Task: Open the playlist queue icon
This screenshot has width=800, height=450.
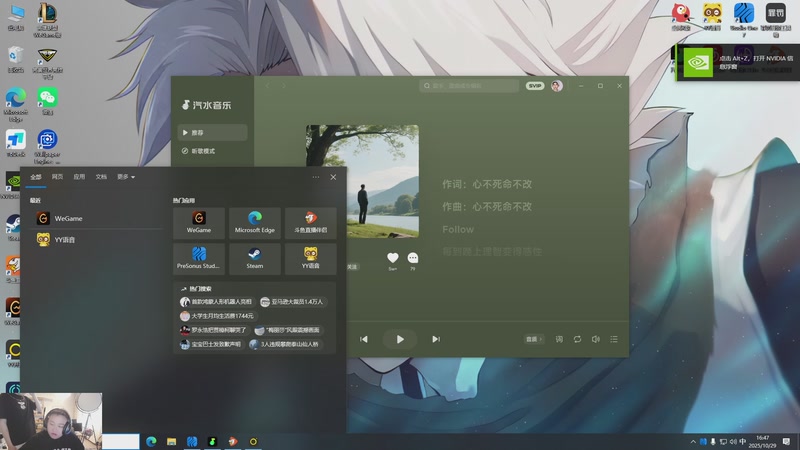Action: (614, 339)
